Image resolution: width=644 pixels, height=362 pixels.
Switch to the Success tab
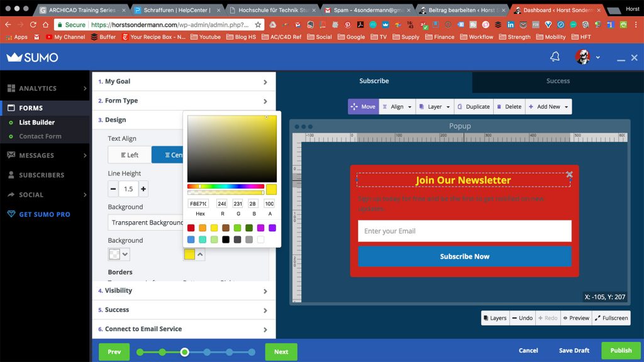point(558,81)
